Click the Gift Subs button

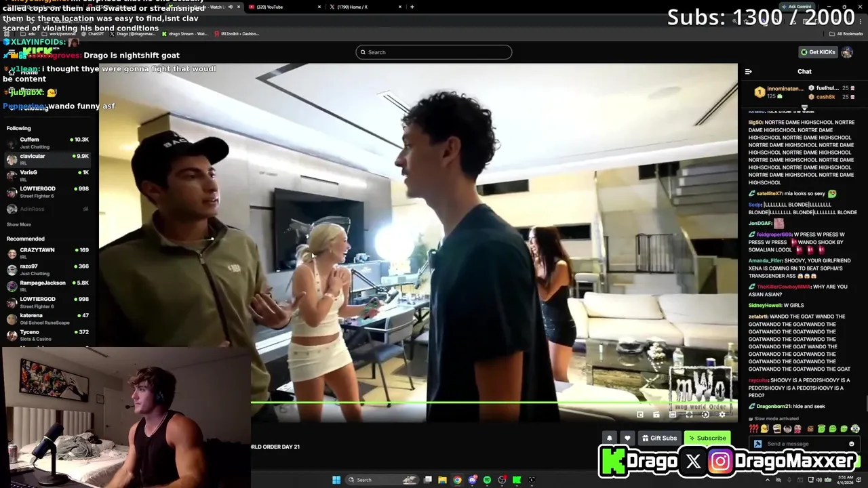[x=659, y=438]
